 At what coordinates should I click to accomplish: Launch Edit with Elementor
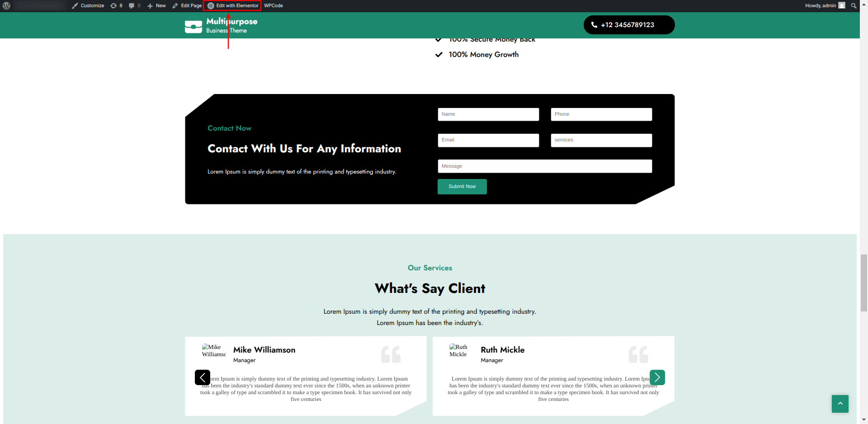point(233,5)
